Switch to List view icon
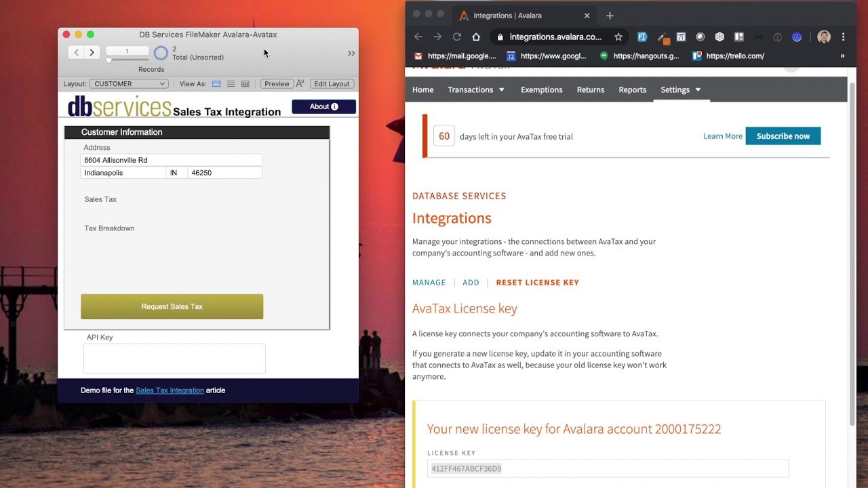 (231, 84)
